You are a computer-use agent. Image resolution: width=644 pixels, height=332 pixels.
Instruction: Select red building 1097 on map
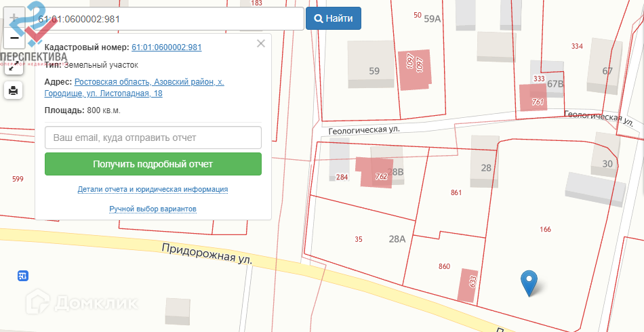[415, 70]
